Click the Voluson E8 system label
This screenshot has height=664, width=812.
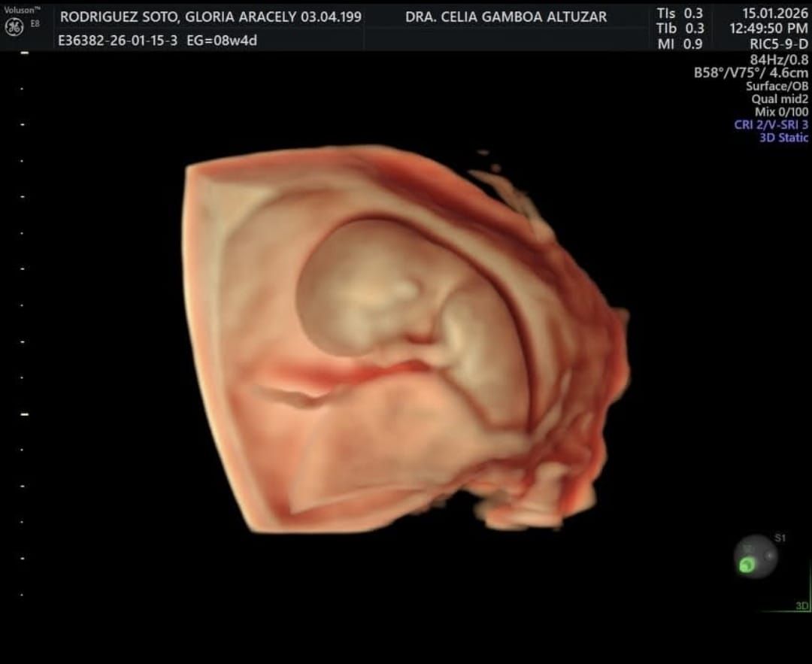pyautogui.click(x=23, y=14)
